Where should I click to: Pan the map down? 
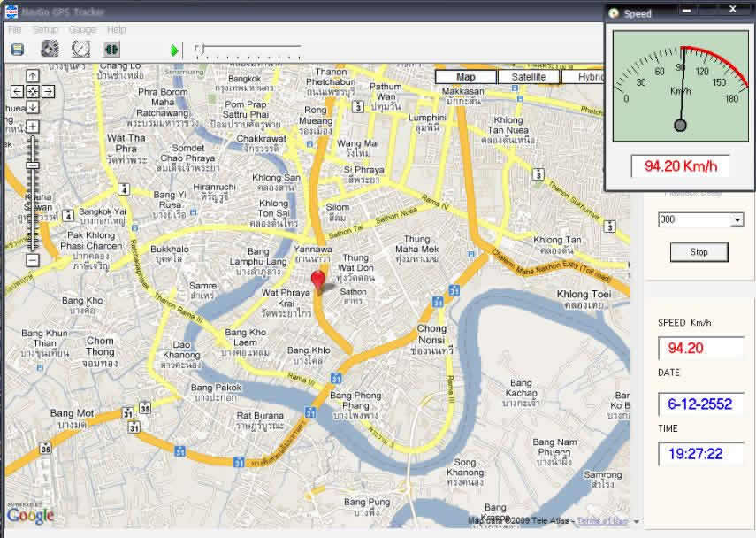(x=33, y=107)
